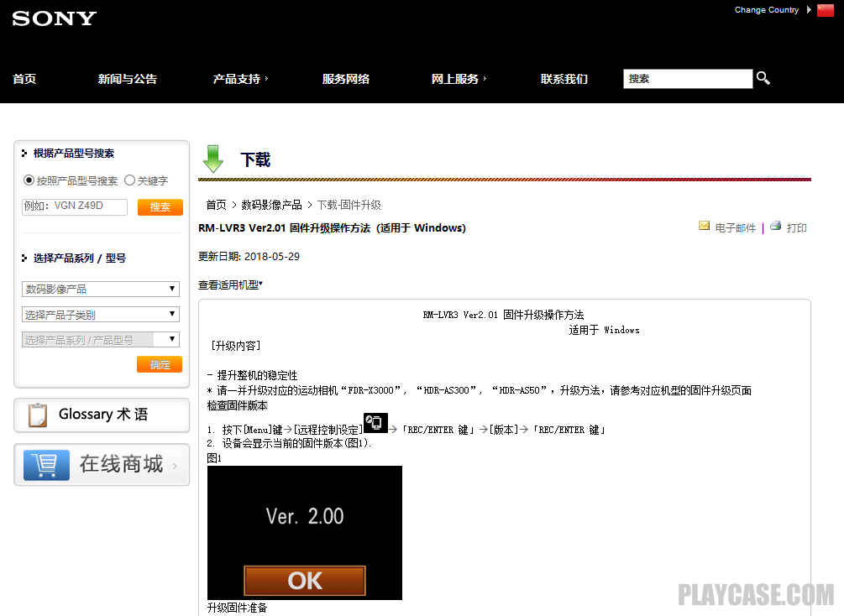Click the 选择产品系列 / 型号 heading
Image resolution: width=844 pixels, height=616 pixels.
[x=80, y=258]
